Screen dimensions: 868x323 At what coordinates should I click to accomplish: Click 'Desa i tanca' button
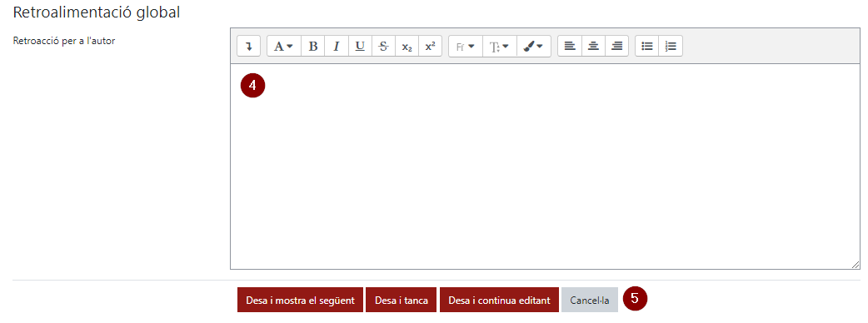(x=402, y=301)
